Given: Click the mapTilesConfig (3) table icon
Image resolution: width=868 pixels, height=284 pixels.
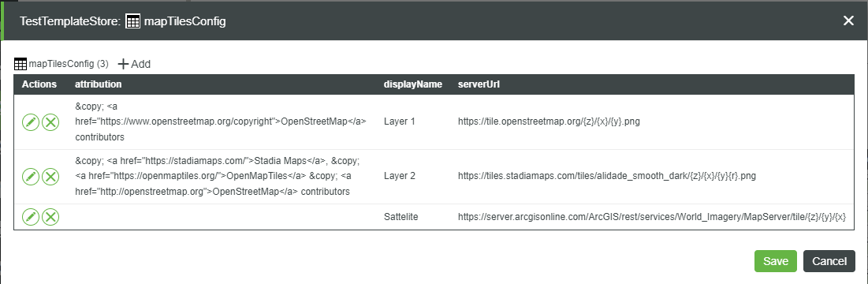Looking at the screenshot, I should point(20,64).
